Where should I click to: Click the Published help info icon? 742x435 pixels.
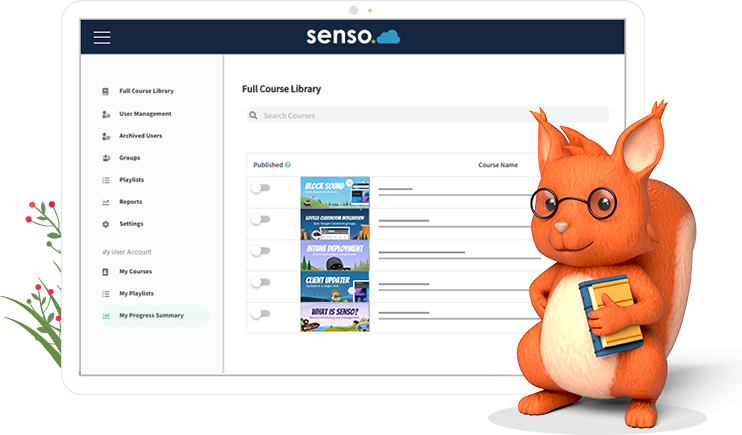[288, 165]
